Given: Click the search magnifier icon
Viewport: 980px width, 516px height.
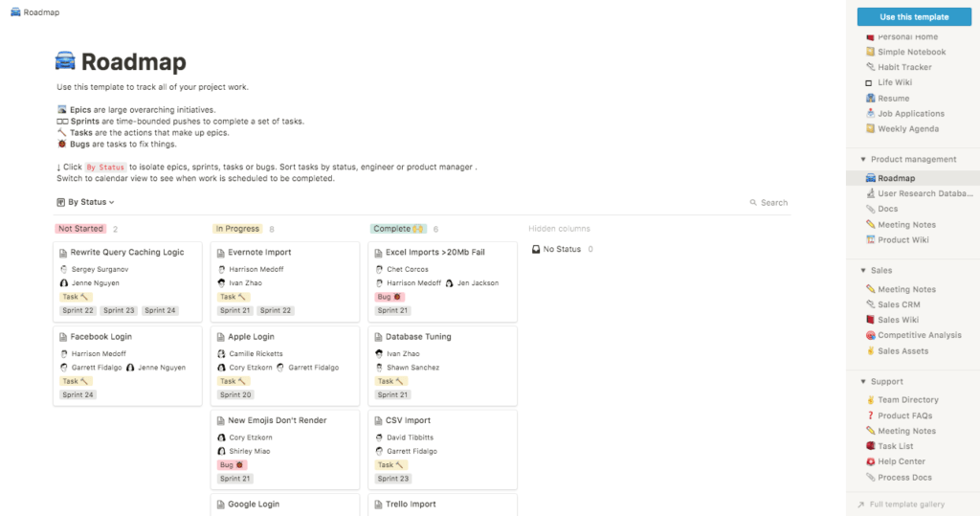Looking at the screenshot, I should (x=753, y=203).
